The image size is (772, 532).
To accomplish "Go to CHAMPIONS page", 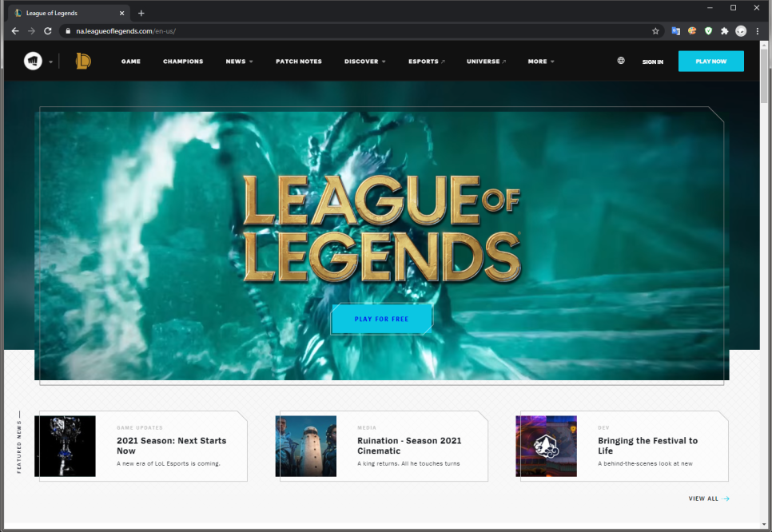I will pos(183,62).
